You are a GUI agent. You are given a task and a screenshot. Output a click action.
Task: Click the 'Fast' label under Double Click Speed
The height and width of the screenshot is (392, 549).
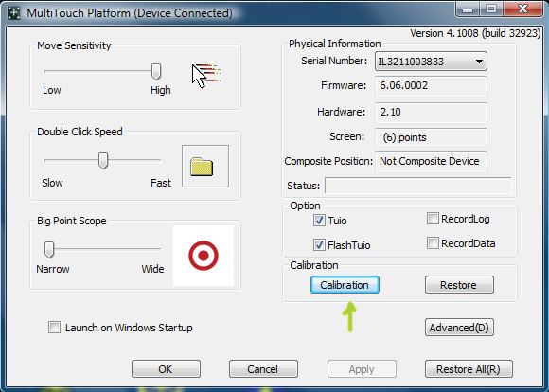click(161, 183)
